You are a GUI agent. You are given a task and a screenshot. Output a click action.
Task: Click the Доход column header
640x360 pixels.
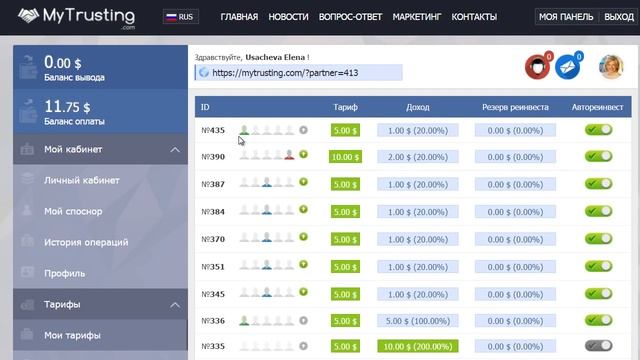pos(418,107)
